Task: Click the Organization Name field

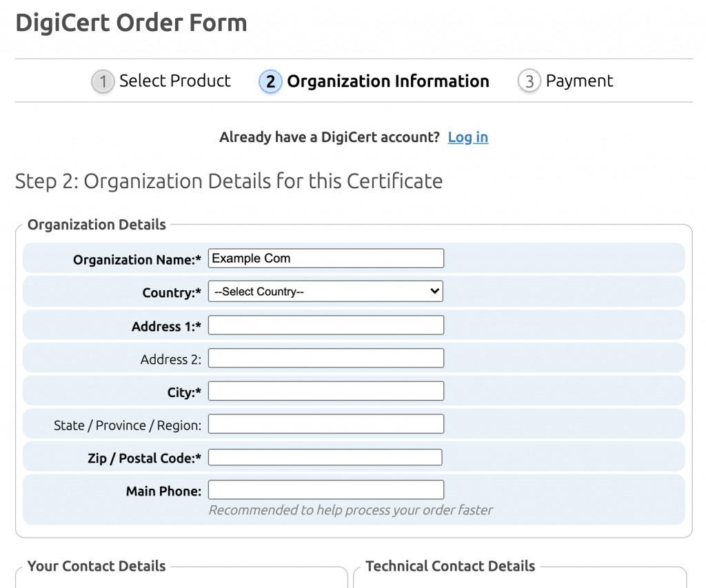Action: coord(326,258)
